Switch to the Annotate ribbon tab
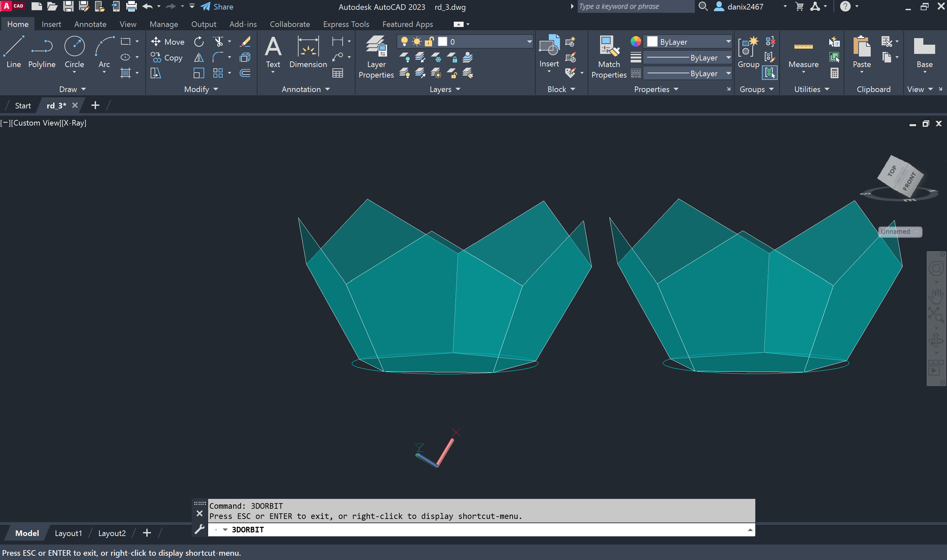The image size is (947, 560). (90, 24)
